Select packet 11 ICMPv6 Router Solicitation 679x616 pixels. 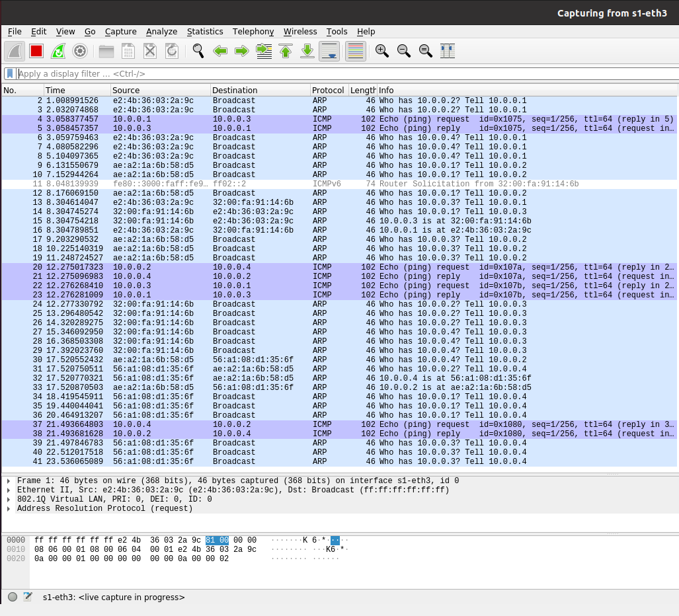point(339,184)
